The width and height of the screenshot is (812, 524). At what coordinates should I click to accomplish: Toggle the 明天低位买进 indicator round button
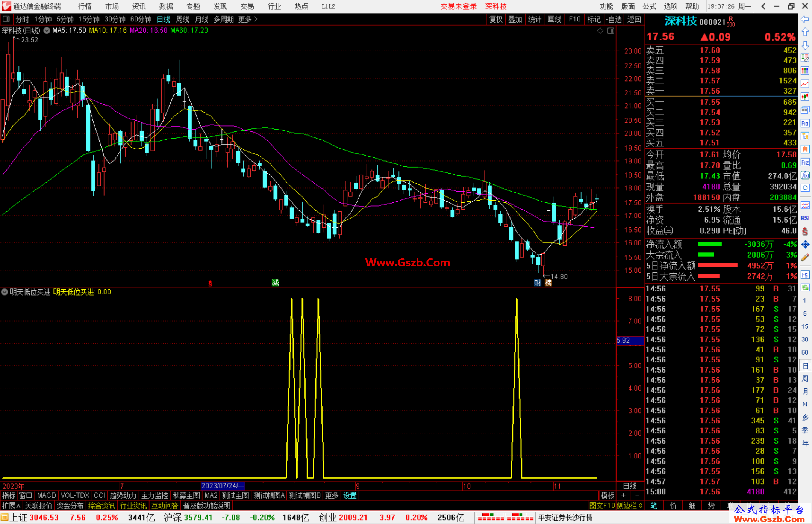[5, 292]
